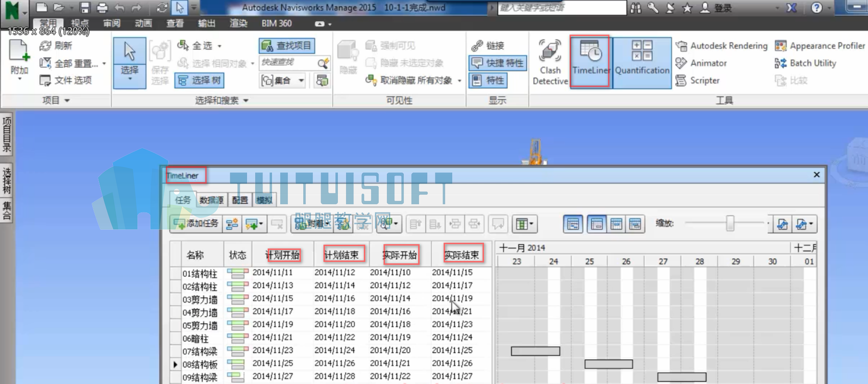This screenshot has height=384, width=868.
Task: Switch to the 模拟 tab in TimeLiner
Action: pos(264,200)
